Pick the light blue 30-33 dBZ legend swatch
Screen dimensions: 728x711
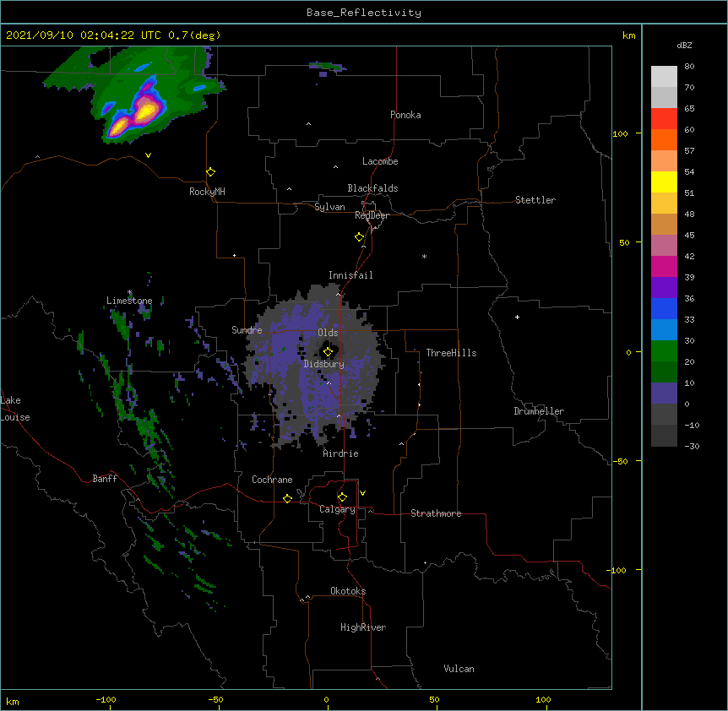coord(664,330)
